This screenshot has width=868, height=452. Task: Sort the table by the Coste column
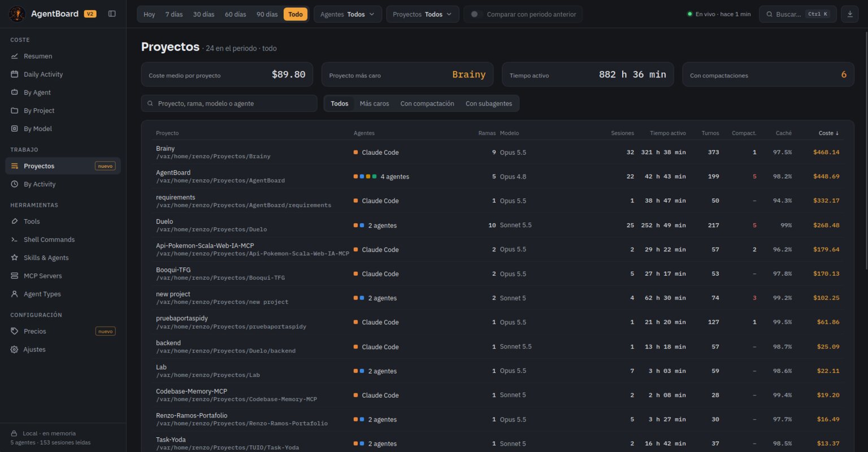pos(828,133)
